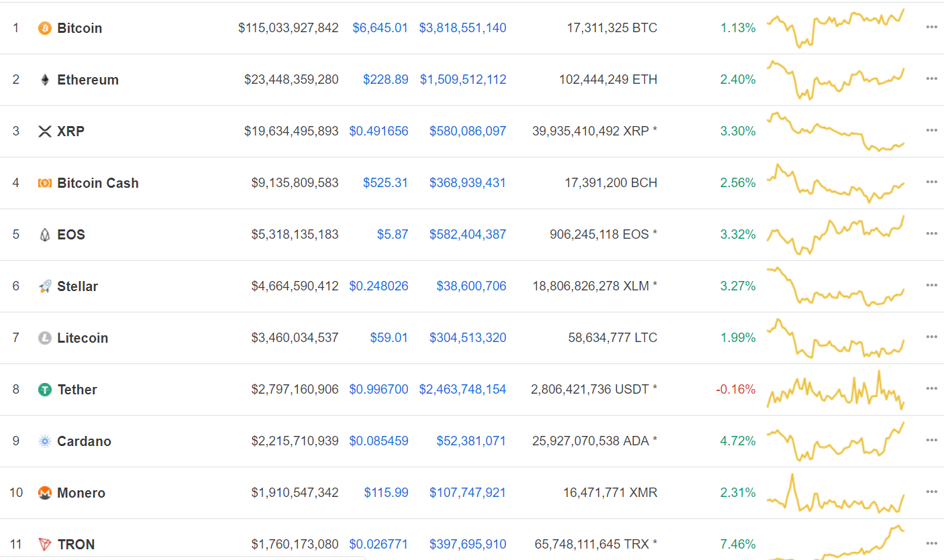Screen dimensions: 944x560
Task: Click Litecoin's price $59.01
Action: (389, 338)
